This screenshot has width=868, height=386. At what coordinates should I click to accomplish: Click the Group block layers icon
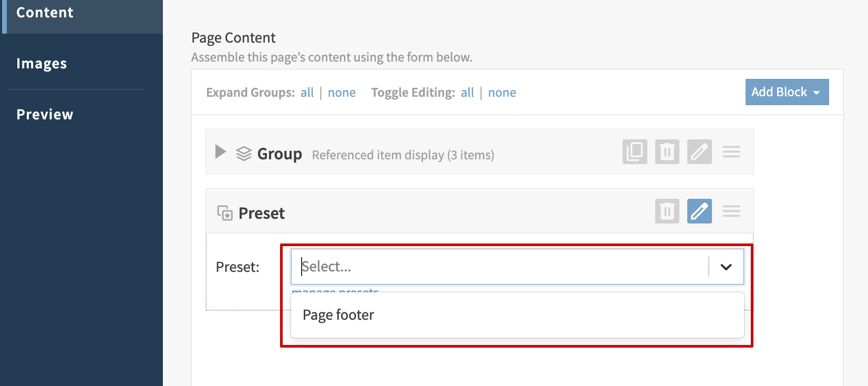243,154
